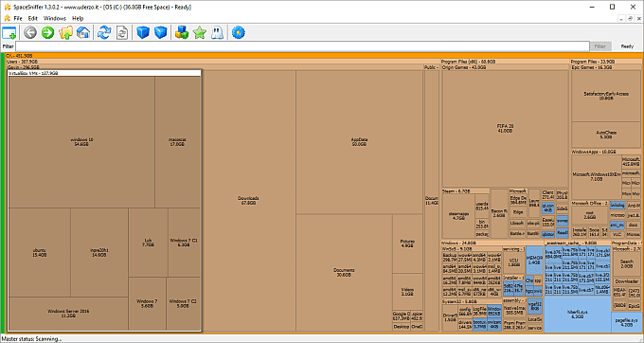The image size is (644, 343).
Task: Select the Downloads 67.0GB block
Action: click(248, 201)
